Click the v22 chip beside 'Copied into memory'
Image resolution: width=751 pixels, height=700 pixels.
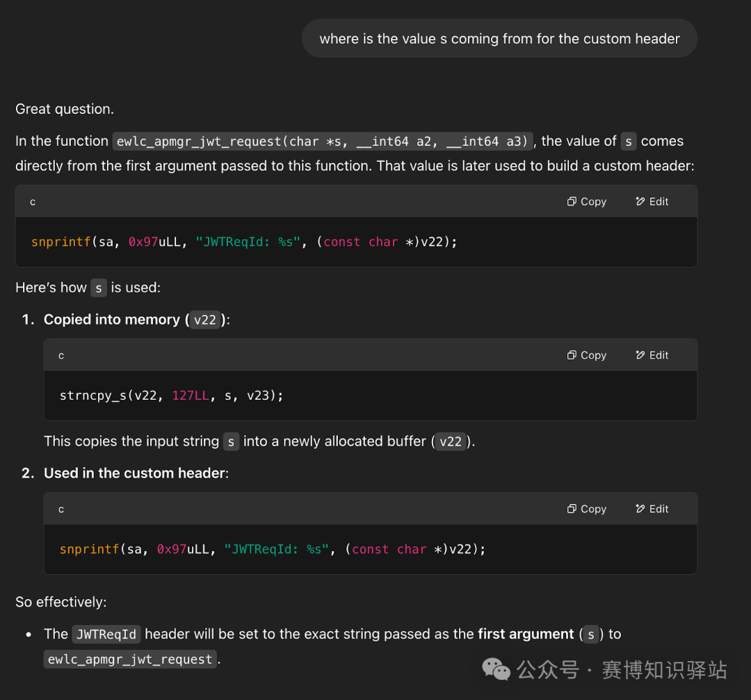point(205,320)
